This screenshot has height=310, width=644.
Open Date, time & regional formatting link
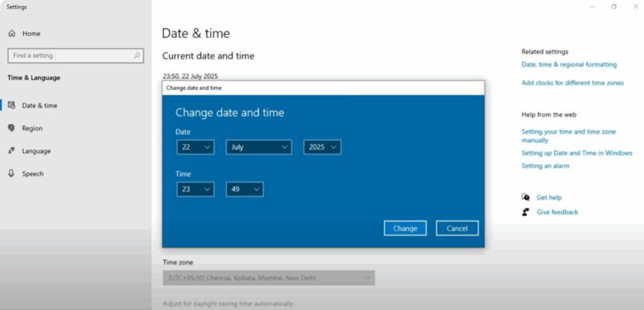(569, 65)
